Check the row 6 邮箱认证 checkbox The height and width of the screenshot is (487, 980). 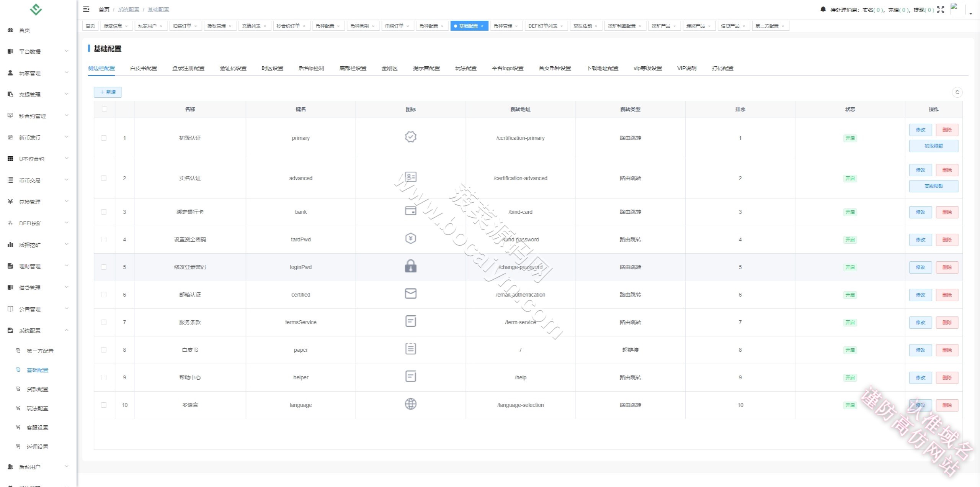coord(104,295)
